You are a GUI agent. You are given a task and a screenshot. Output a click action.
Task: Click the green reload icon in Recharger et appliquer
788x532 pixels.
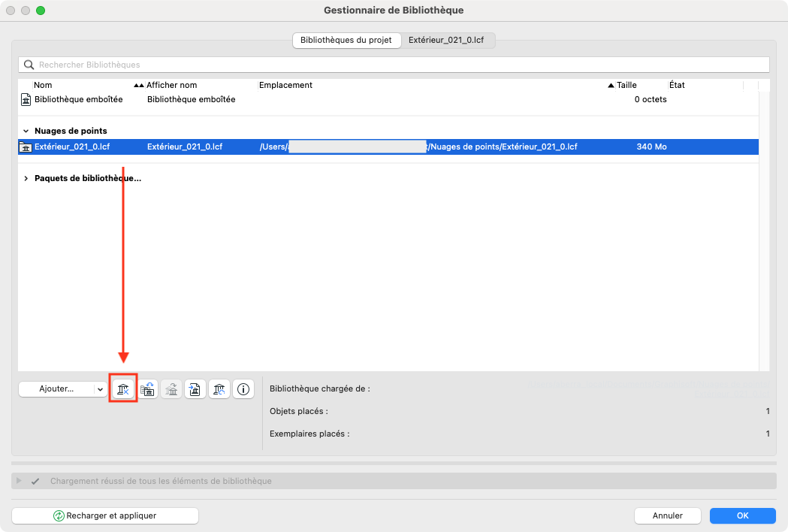coord(59,516)
